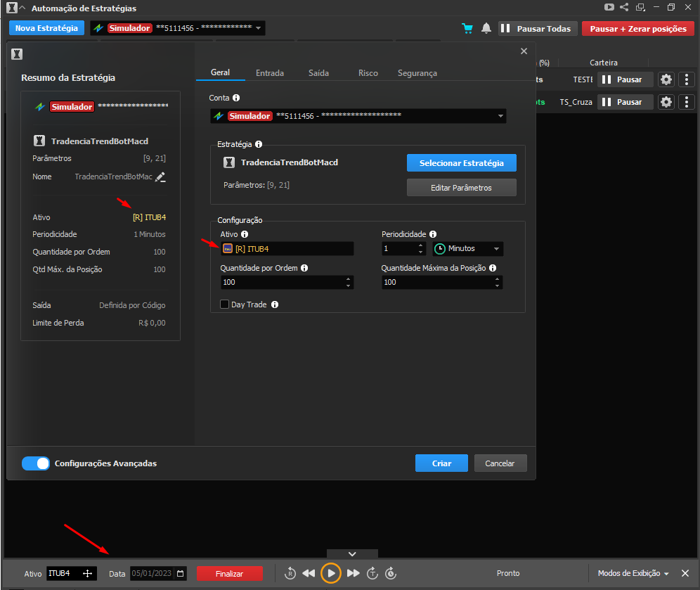Viewport: 700px width, 590px height.
Task: Open the shopping cart icon
Action: pyautogui.click(x=467, y=29)
